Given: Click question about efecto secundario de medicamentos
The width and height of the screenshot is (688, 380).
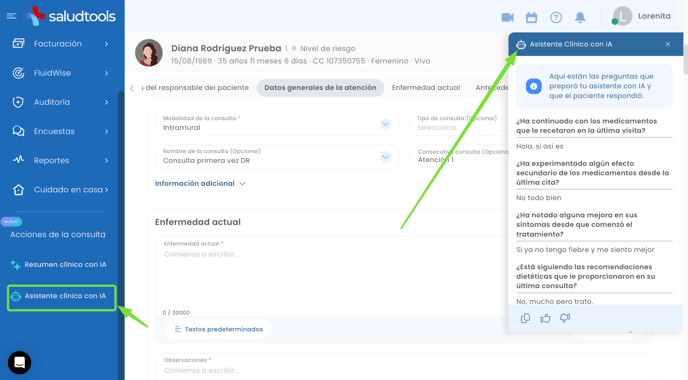Looking at the screenshot, I should click(592, 173).
